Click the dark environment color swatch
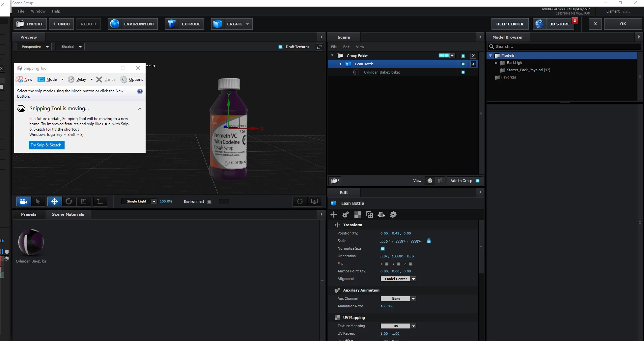Viewport: 644px width, 341px height. pyautogui.click(x=224, y=202)
